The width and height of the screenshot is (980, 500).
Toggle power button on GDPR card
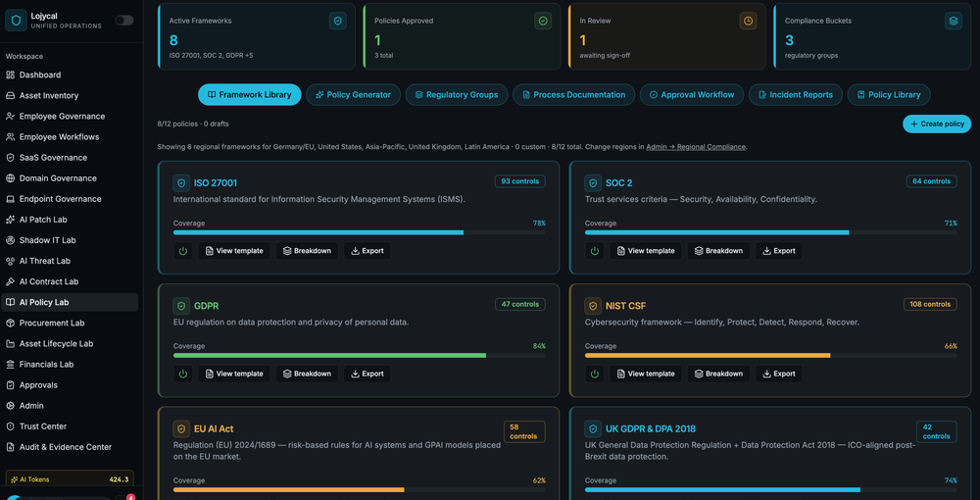(x=183, y=374)
